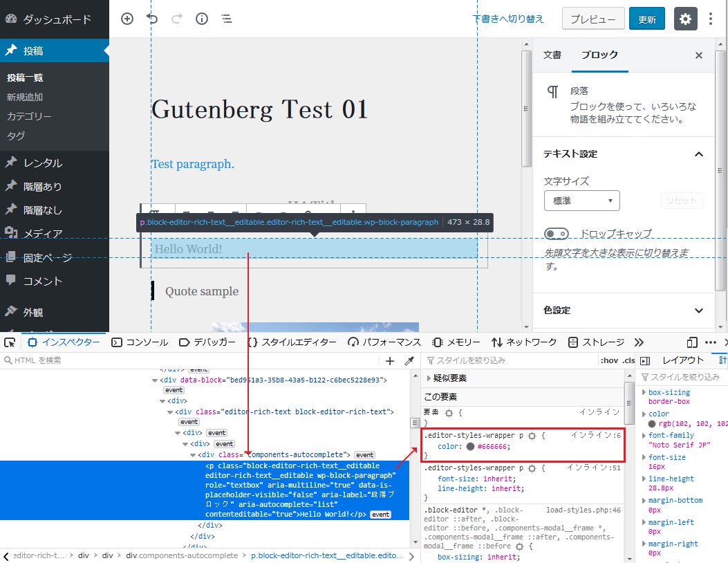Screen dimensions: 728x563
Task: Toggle the .cls class panel
Action: coord(628,360)
